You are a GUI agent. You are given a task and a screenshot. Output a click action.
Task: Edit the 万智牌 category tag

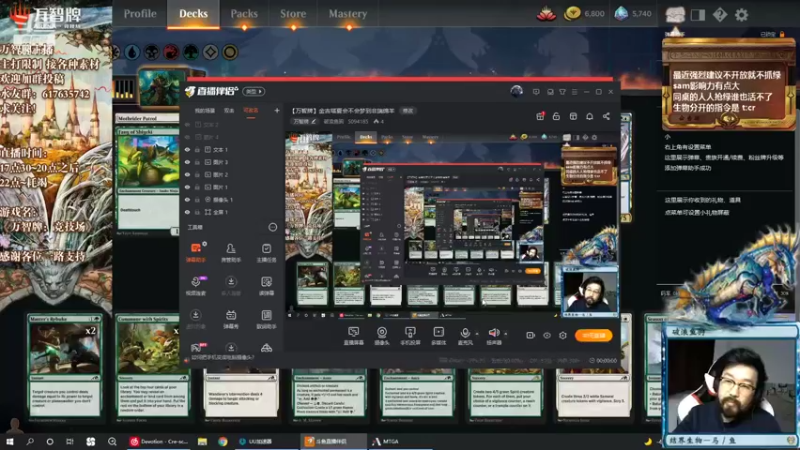[304, 121]
